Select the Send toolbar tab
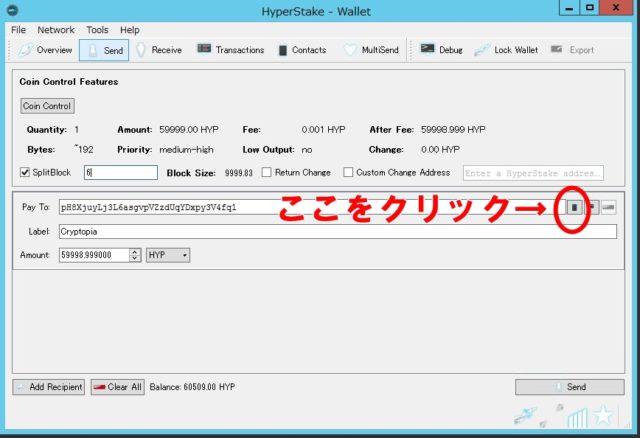640x438 pixels. click(x=104, y=50)
